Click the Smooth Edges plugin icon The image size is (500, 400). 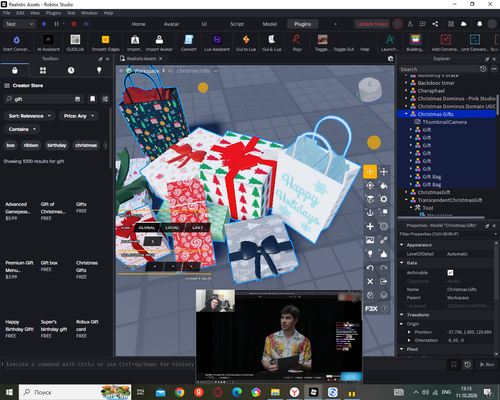coord(105,40)
